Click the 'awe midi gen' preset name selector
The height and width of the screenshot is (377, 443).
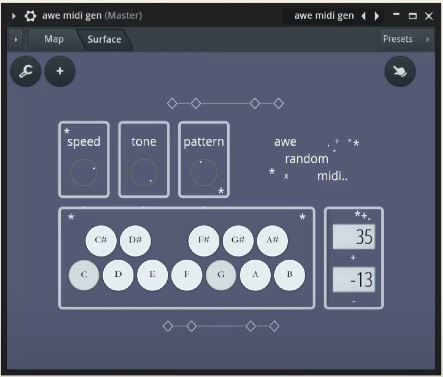(x=324, y=16)
